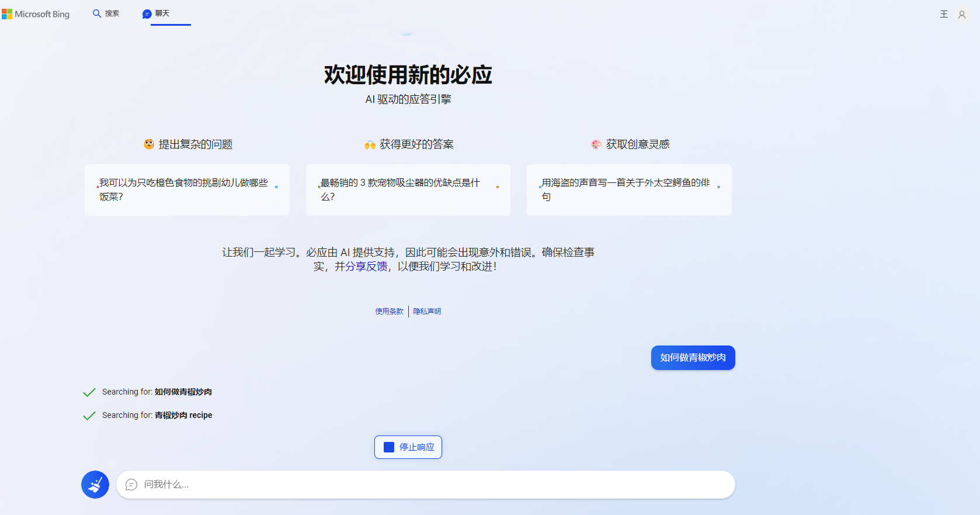Viewport: 980px width, 515px height.
Task: Open the 隐私声明 privacy statement link
Action: 427,312
